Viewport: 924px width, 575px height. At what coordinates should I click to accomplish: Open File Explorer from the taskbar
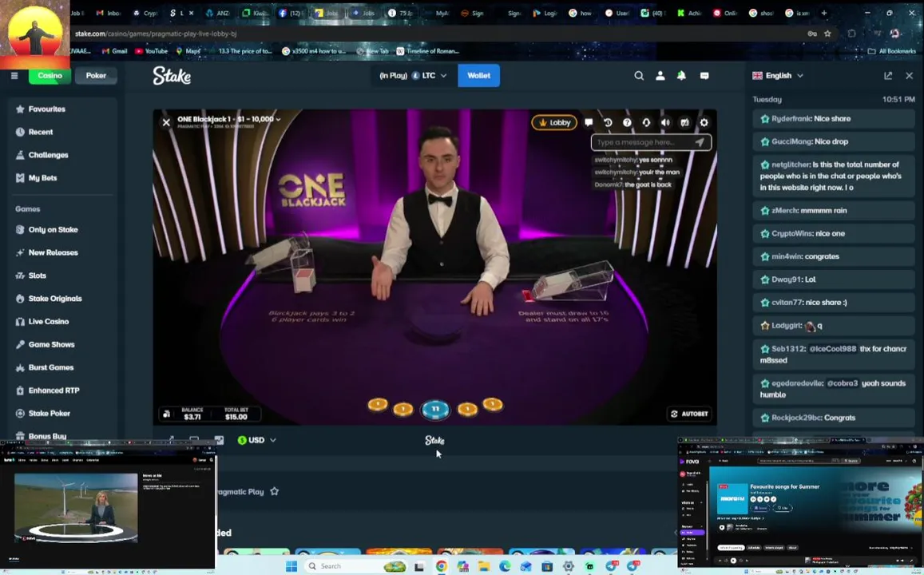pos(484,566)
